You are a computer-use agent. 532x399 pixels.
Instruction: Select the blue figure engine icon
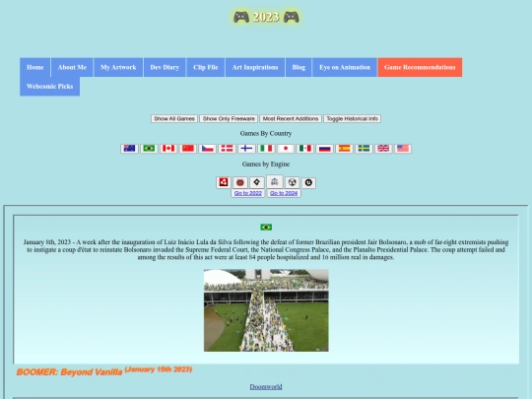(275, 182)
